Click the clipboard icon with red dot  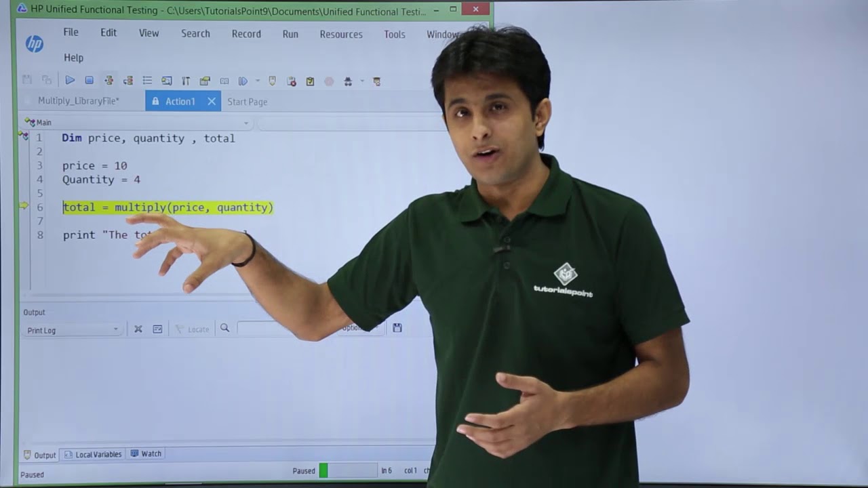(x=292, y=81)
